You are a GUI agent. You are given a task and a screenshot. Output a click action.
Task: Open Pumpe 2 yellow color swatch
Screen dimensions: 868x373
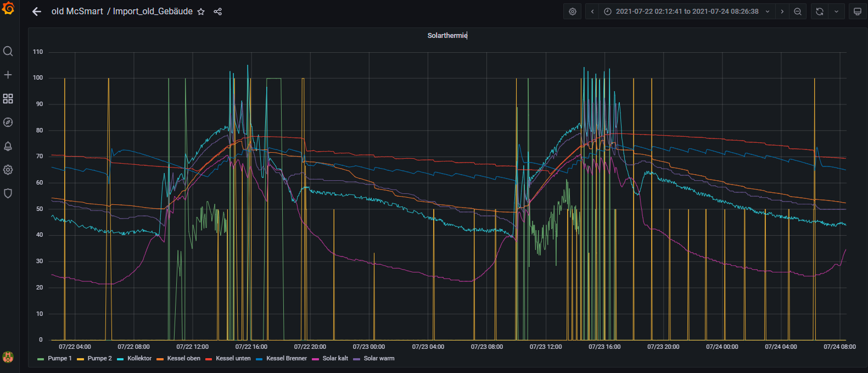(81, 359)
